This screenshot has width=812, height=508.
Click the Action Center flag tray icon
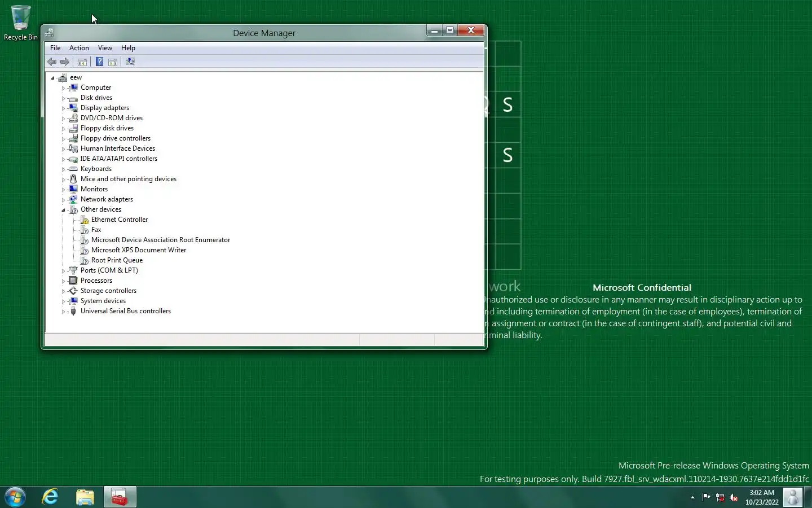click(706, 497)
